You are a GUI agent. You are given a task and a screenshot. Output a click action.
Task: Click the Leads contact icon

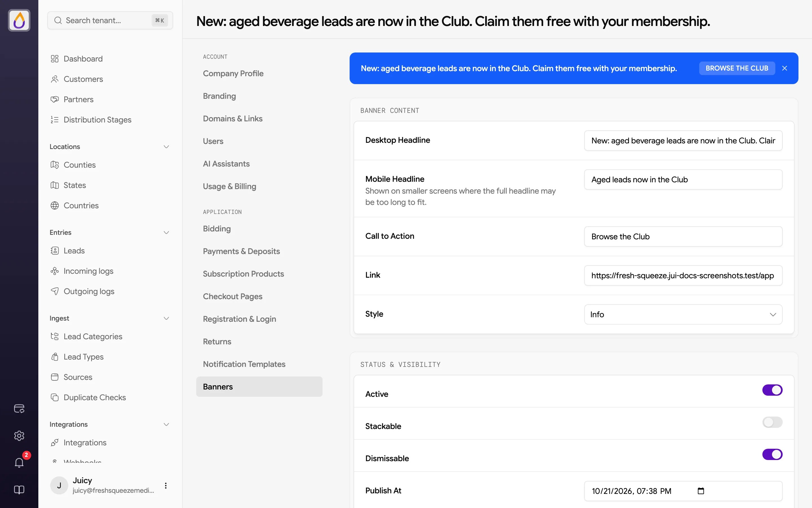[55, 251]
